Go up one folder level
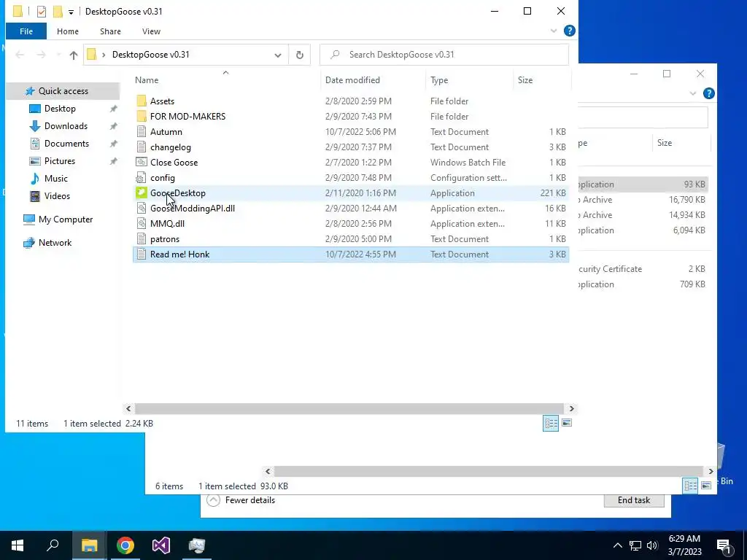This screenshot has height=560, width=747. (x=74, y=55)
